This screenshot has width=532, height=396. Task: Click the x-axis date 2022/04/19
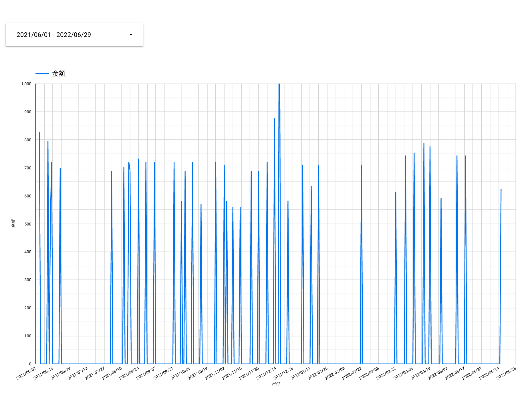pos(421,373)
